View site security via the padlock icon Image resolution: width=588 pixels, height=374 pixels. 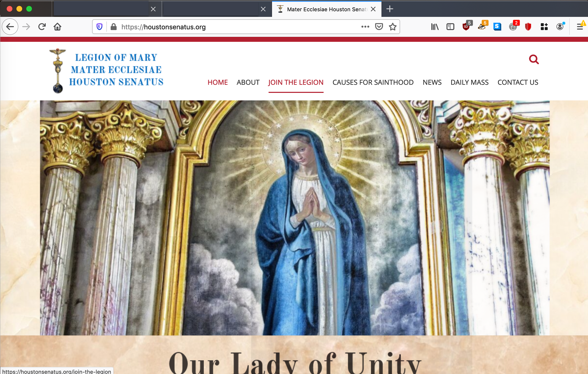pyautogui.click(x=114, y=27)
